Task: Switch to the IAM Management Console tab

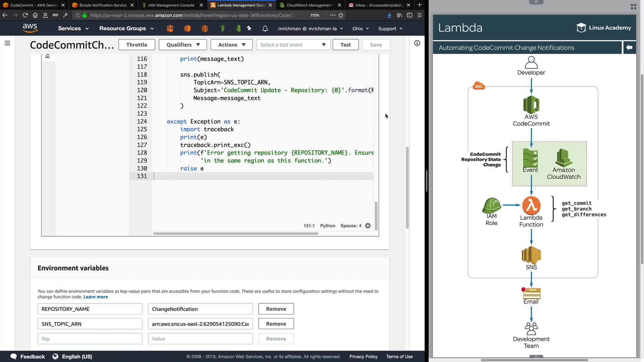Action: 171,5
